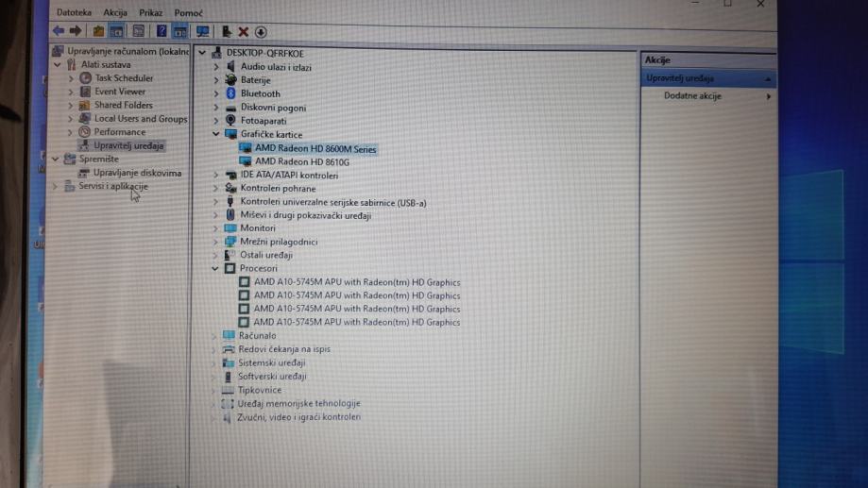Image resolution: width=868 pixels, height=488 pixels.
Task: Select Upravljanje računalom root node
Action: tap(128, 51)
